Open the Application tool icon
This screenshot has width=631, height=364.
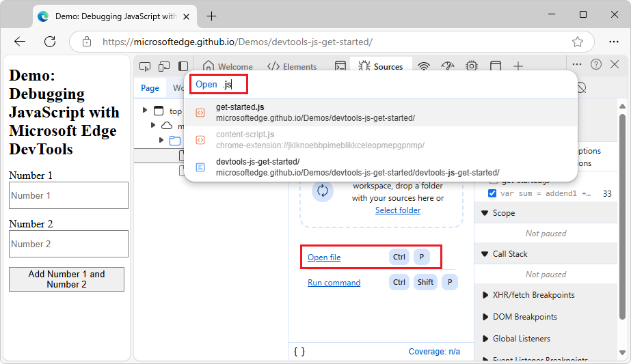(496, 66)
